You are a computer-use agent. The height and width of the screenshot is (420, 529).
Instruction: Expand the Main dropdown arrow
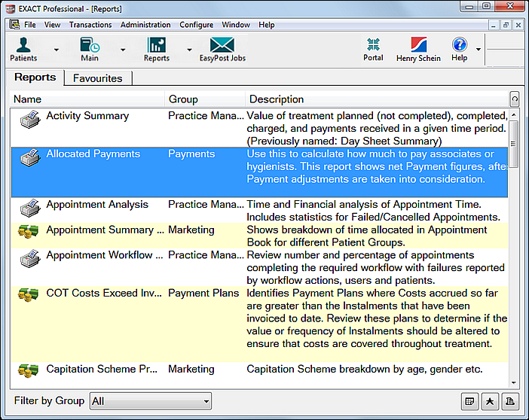click(123, 50)
